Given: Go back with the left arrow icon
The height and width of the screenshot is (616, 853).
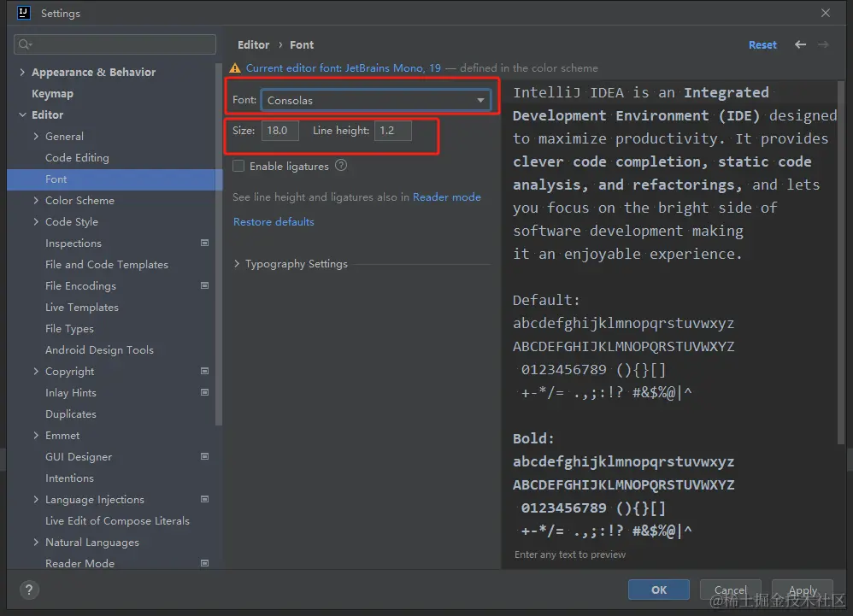Looking at the screenshot, I should coord(800,44).
